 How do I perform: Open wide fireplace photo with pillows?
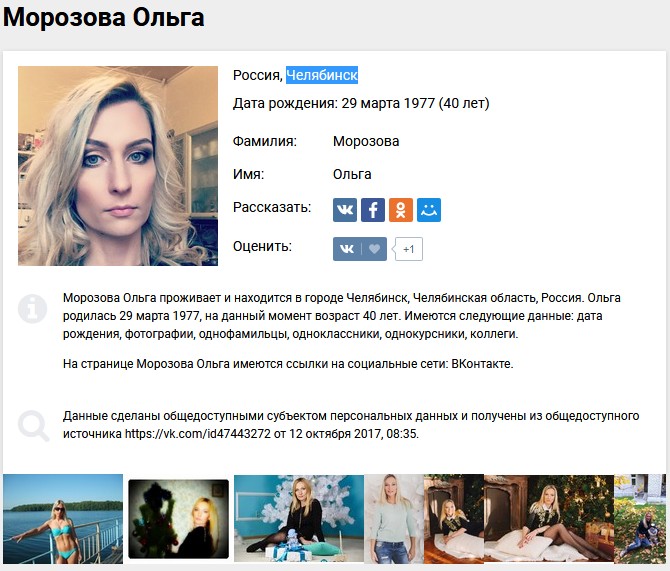point(549,518)
